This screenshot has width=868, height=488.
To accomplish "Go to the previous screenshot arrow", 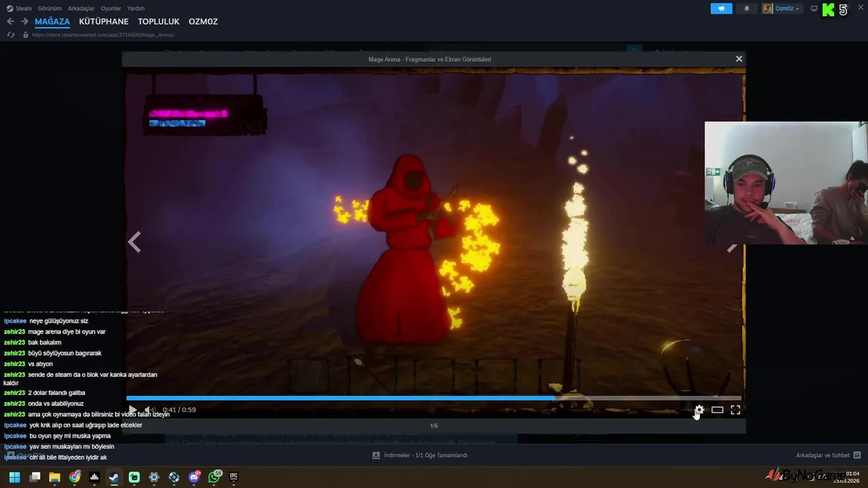I will click(134, 242).
